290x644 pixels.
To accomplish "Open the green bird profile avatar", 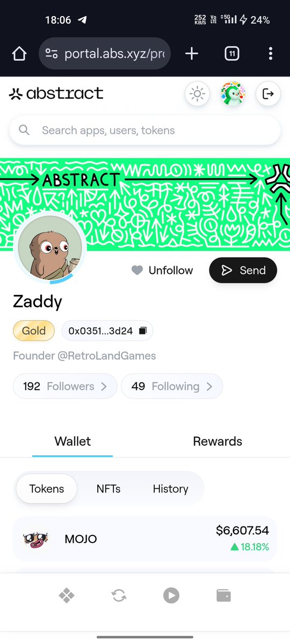I will pyautogui.click(x=233, y=94).
